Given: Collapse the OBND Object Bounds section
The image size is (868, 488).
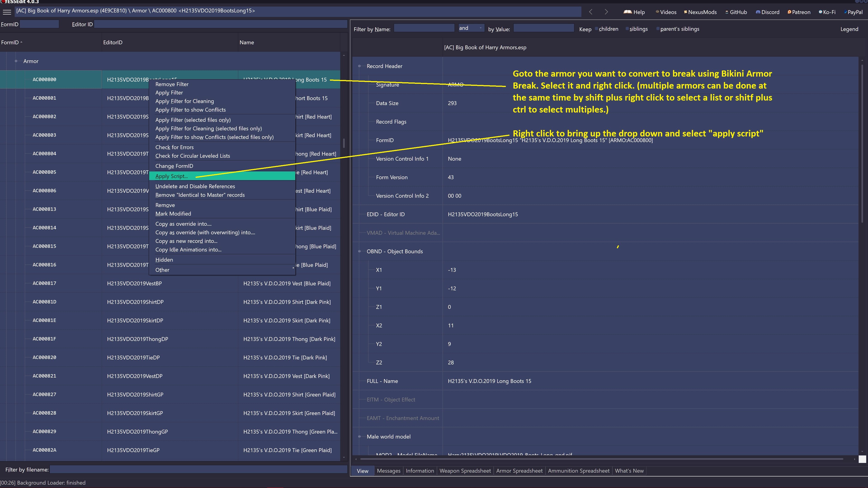Looking at the screenshot, I should (359, 251).
